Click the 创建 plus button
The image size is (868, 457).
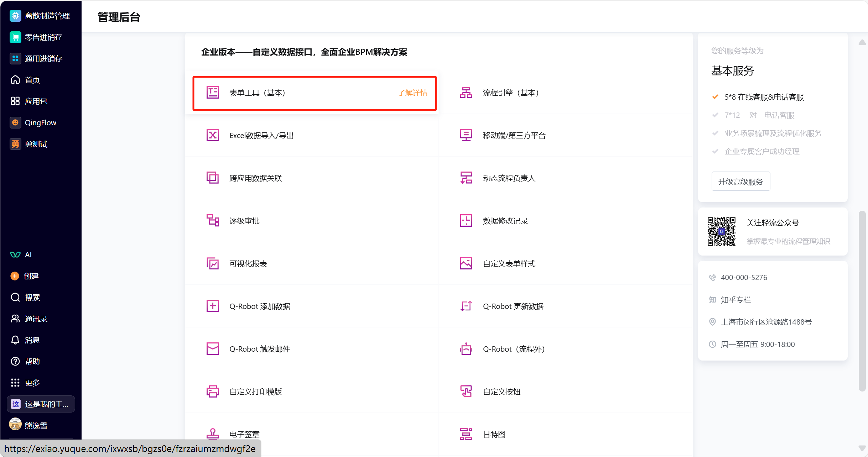pyautogui.click(x=15, y=276)
